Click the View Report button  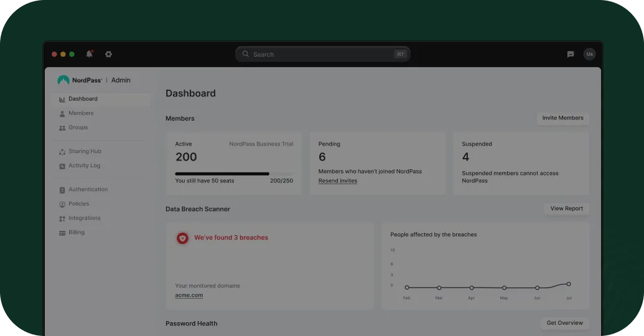click(566, 208)
